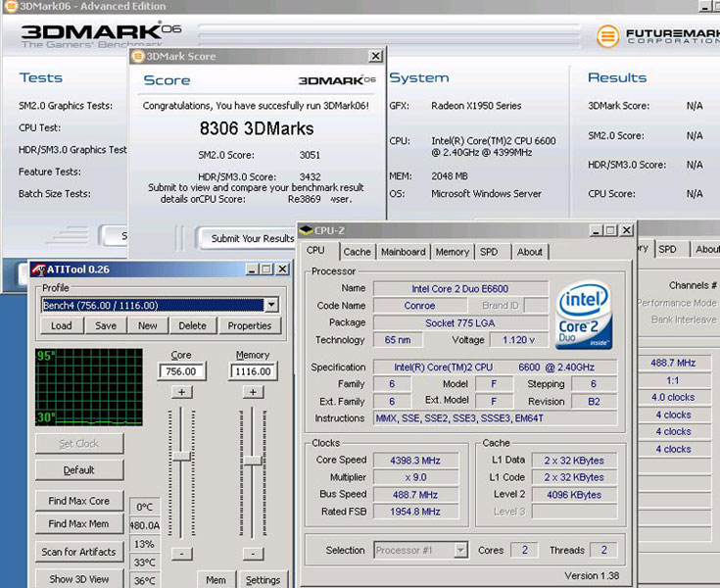Minimize the CPU-Z window
Viewport: 720px width, 588px height.
coord(596,230)
